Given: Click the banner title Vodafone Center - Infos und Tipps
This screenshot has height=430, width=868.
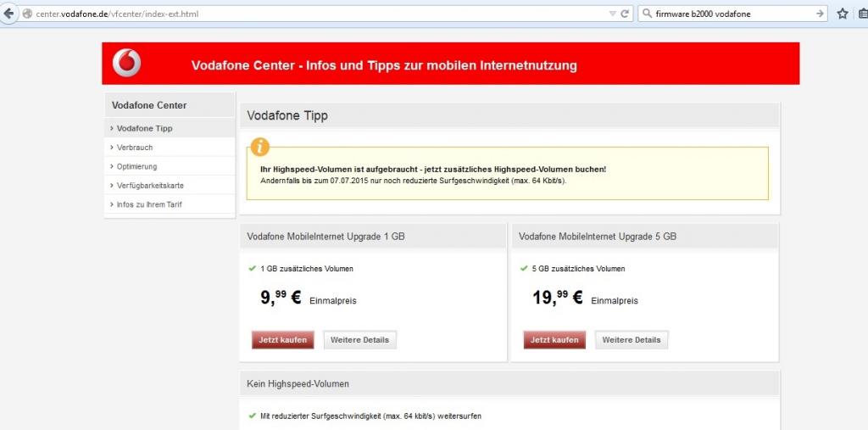Looking at the screenshot, I should click(x=384, y=65).
